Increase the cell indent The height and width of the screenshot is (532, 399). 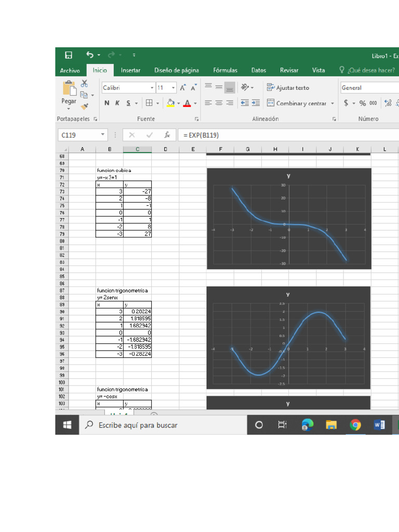point(256,103)
